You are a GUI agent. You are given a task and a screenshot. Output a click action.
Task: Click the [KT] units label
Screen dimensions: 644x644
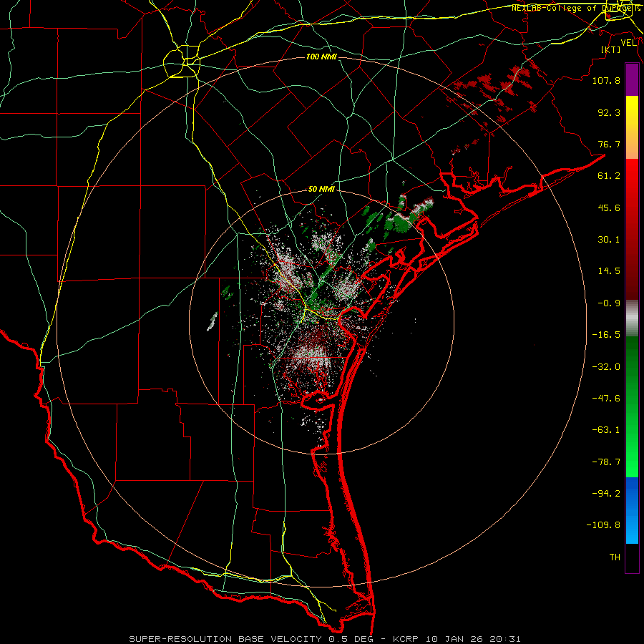611,49
